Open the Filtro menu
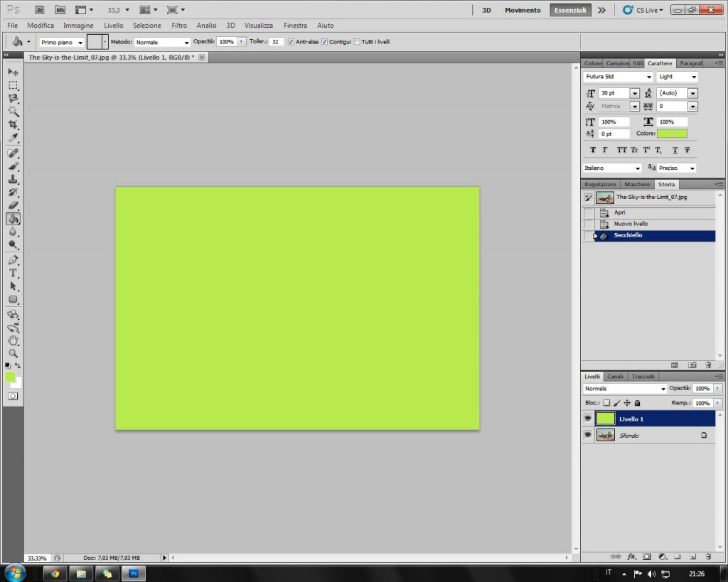Screen dimensions: 728x582 (x=179, y=25)
